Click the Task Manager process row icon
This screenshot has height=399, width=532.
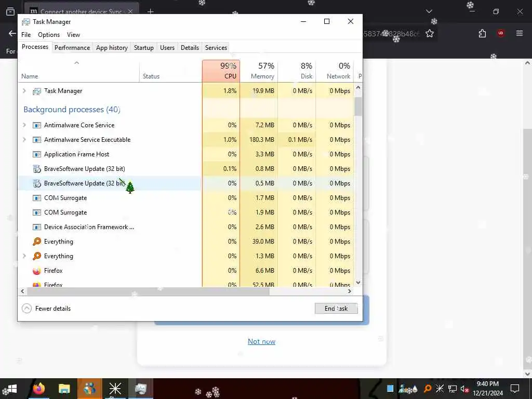(37, 91)
